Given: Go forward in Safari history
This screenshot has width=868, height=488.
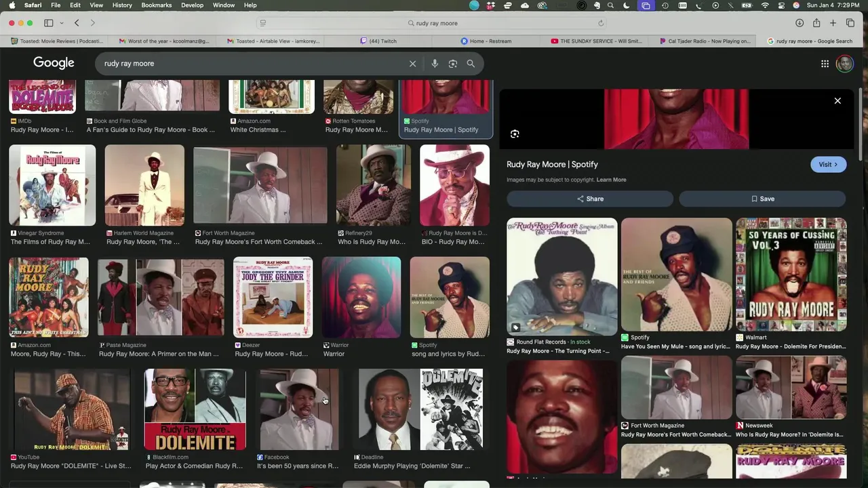Looking at the screenshot, I should click(x=93, y=23).
